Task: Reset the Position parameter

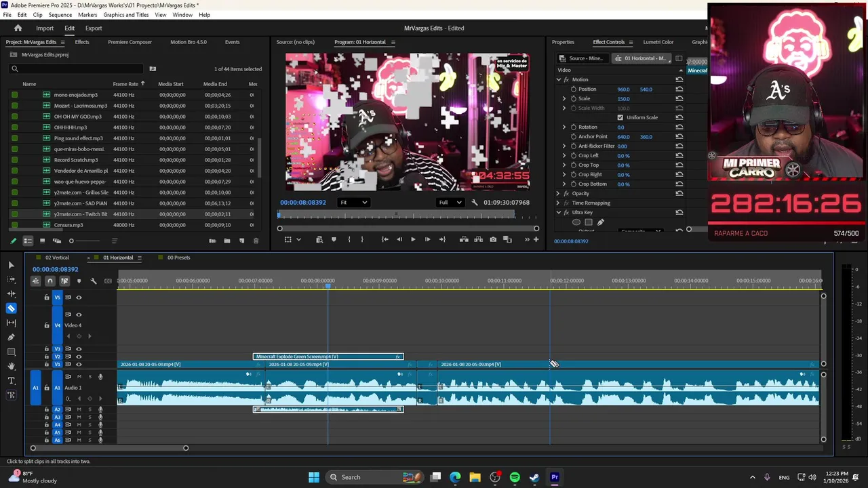Action: pyautogui.click(x=679, y=89)
